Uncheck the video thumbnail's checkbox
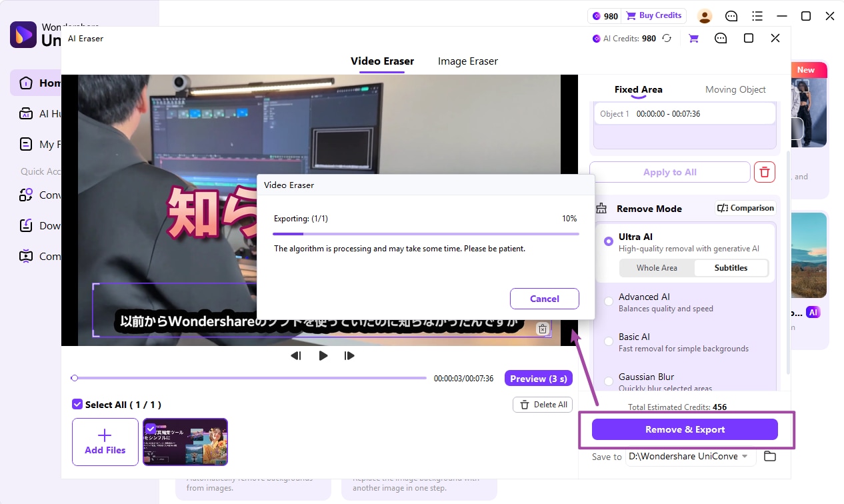This screenshot has height=504, width=844. pyautogui.click(x=151, y=428)
